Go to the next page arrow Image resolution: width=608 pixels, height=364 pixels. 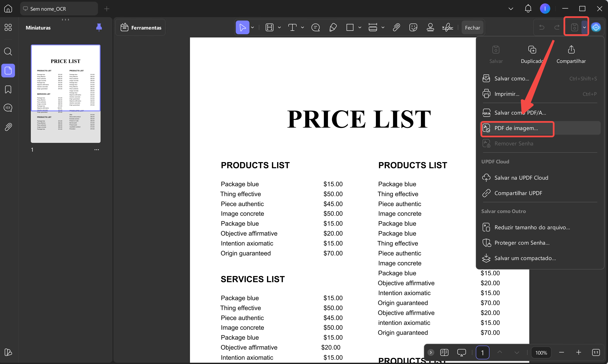click(517, 352)
